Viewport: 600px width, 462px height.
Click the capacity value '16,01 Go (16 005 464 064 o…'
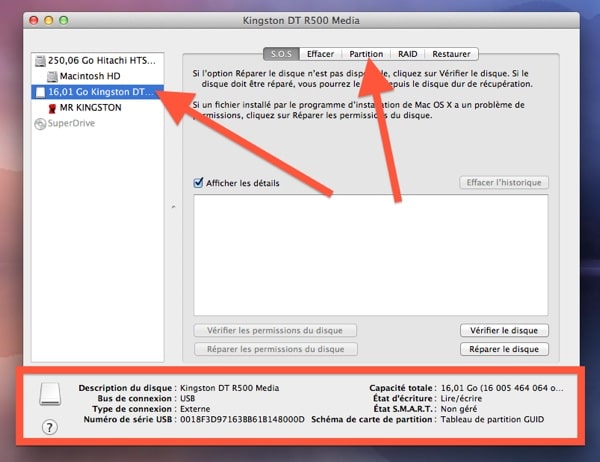coord(502,388)
